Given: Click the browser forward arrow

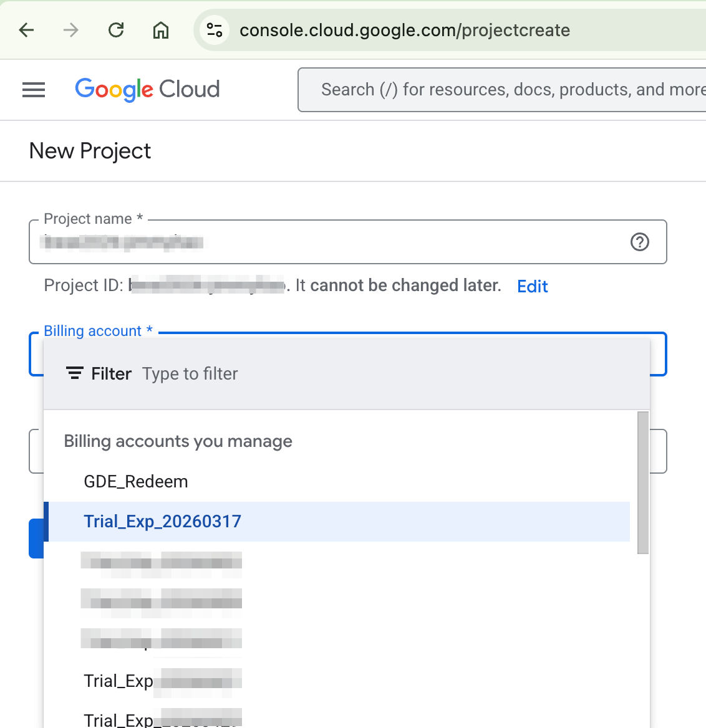Looking at the screenshot, I should [71, 30].
